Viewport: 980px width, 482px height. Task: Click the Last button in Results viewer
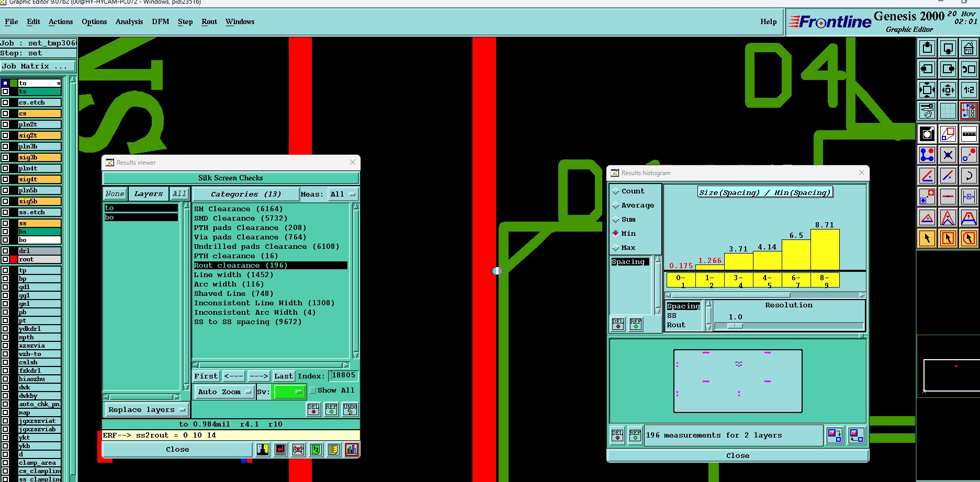pyautogui.click(x=283, y=376)
